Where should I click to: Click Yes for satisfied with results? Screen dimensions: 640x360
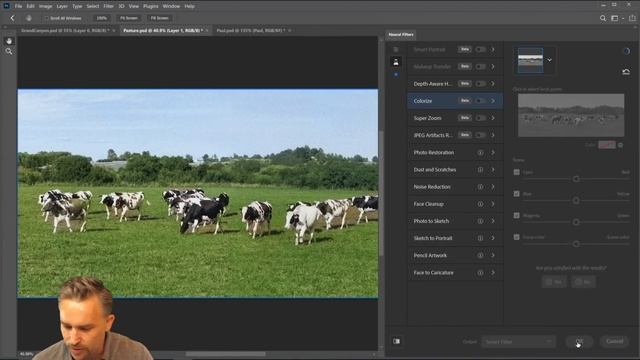554,282
